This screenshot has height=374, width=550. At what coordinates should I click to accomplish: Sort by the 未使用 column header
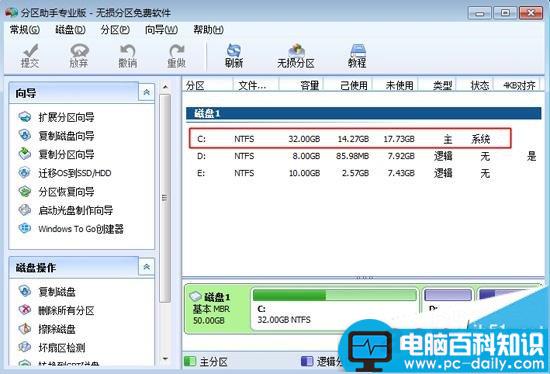coord(396,85)
